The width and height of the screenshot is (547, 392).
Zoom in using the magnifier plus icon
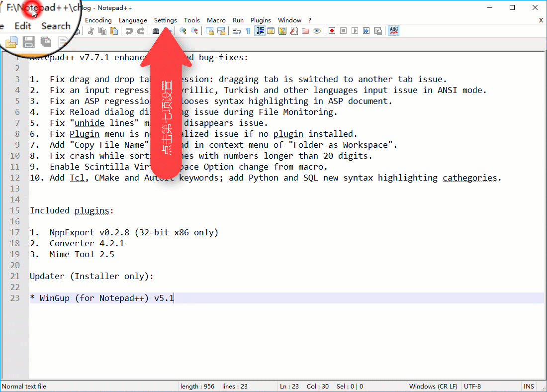[183, 31]
